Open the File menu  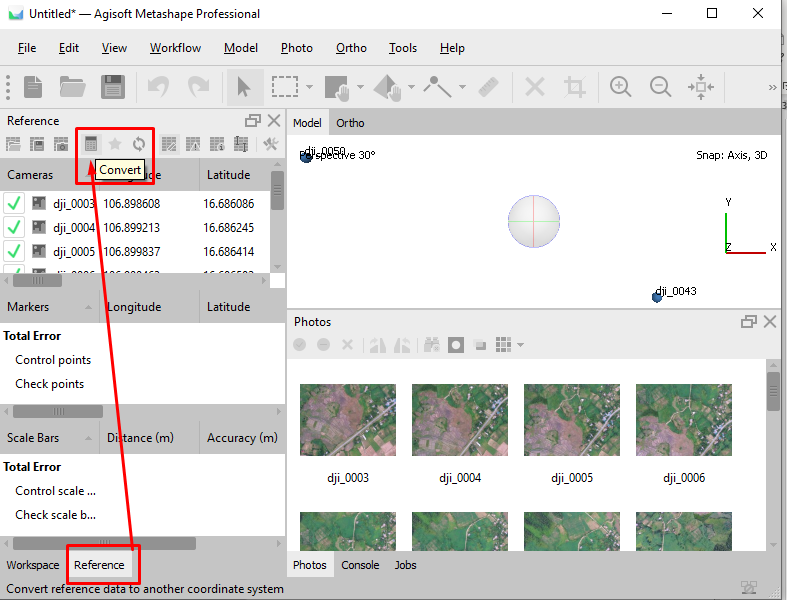(x=27, y=48)
